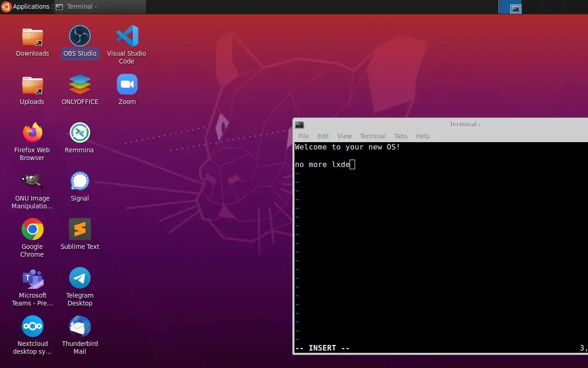The width and height of the screenshot is (588, 368).
Task: Launch OBS Studio from desktop
Action: [x=80, y=36]
